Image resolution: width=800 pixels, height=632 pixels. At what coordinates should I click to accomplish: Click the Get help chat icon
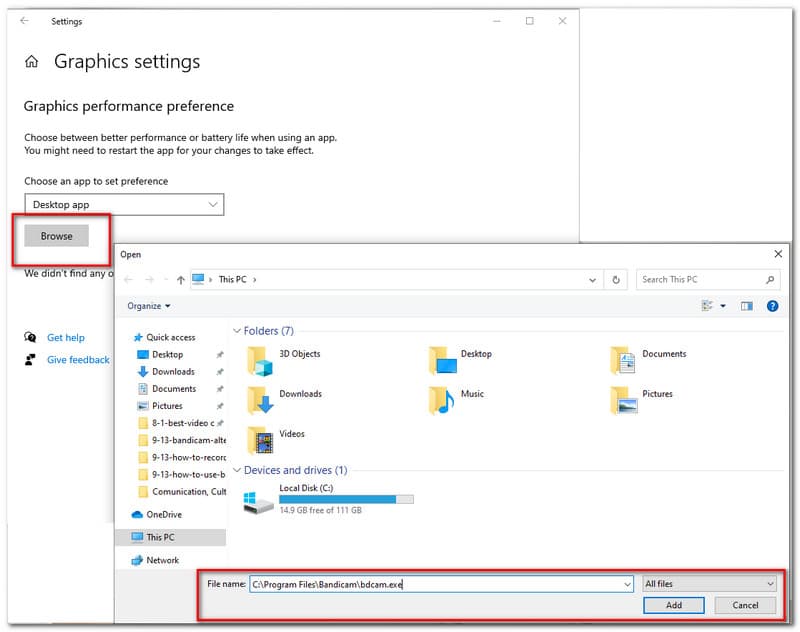point(30,337)
